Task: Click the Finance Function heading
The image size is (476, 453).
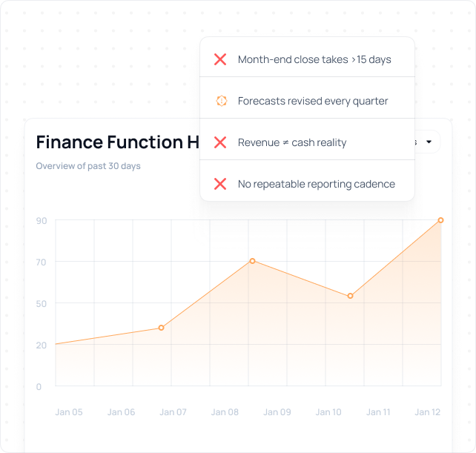Action: point(119,142)
